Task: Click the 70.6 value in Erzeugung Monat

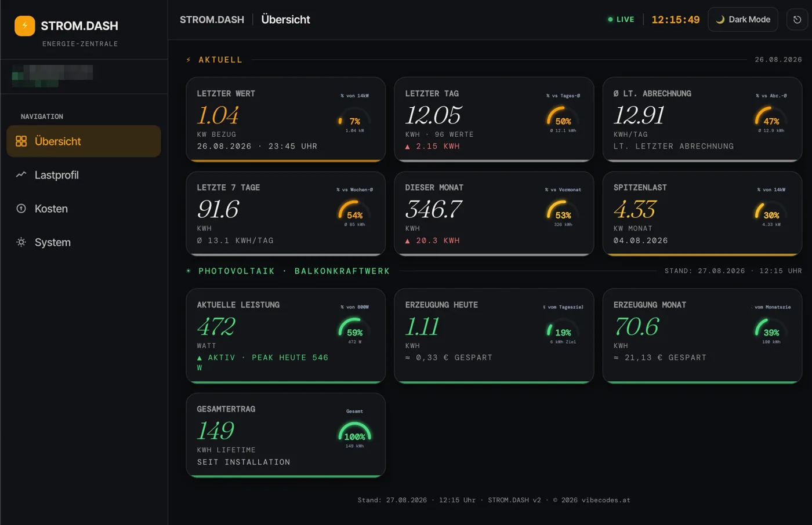Action: [x=636, y=327]
